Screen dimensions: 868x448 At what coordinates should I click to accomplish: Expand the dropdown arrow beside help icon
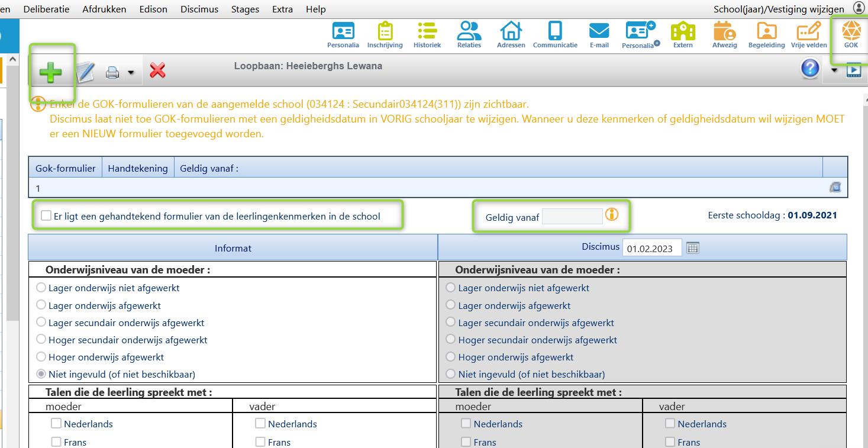(834, 70)
